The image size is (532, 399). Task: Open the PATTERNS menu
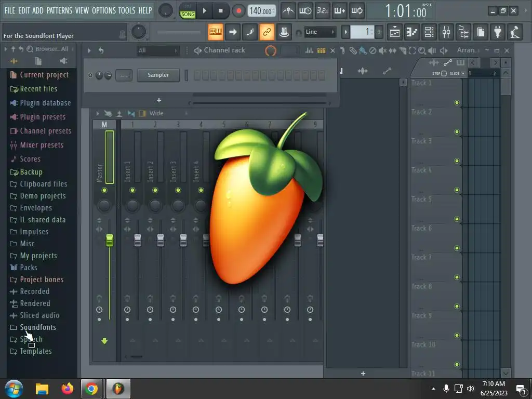[59, 10]
